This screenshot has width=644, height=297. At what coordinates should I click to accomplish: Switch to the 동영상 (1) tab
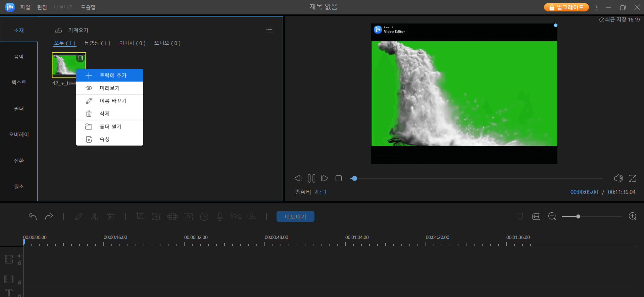point(97,43)
